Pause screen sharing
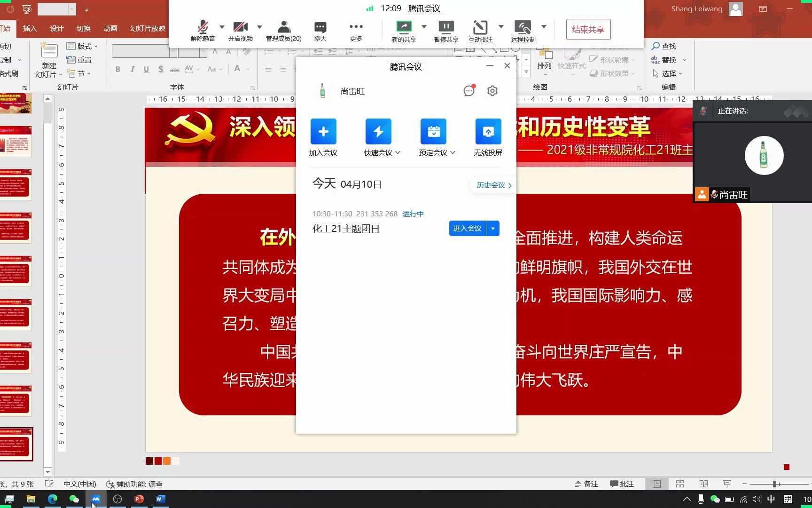812x508 pixels. tap(446, 31)
